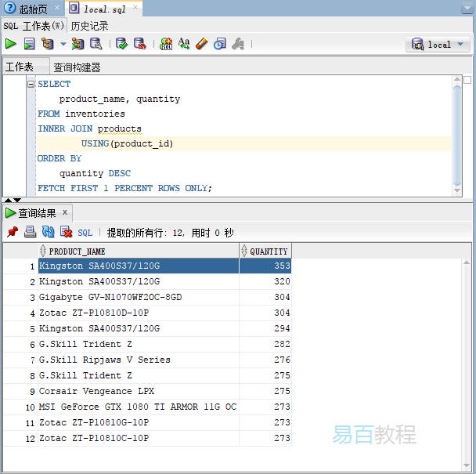Click the Run Script toolbar icon
476x474 pixels.
(x=29, y=44)
